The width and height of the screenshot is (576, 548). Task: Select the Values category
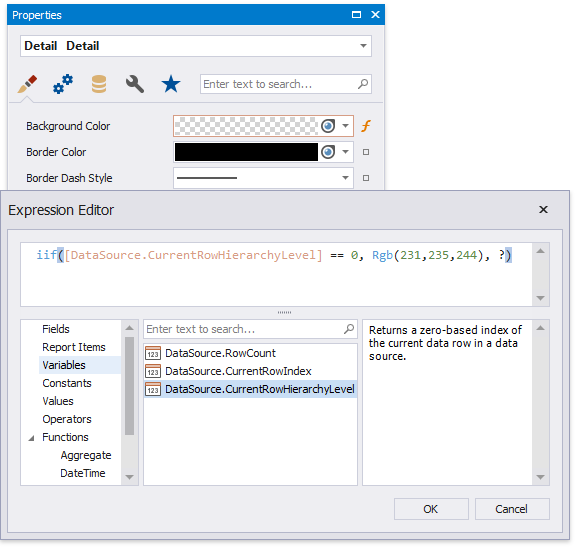[x=58, y=401]
